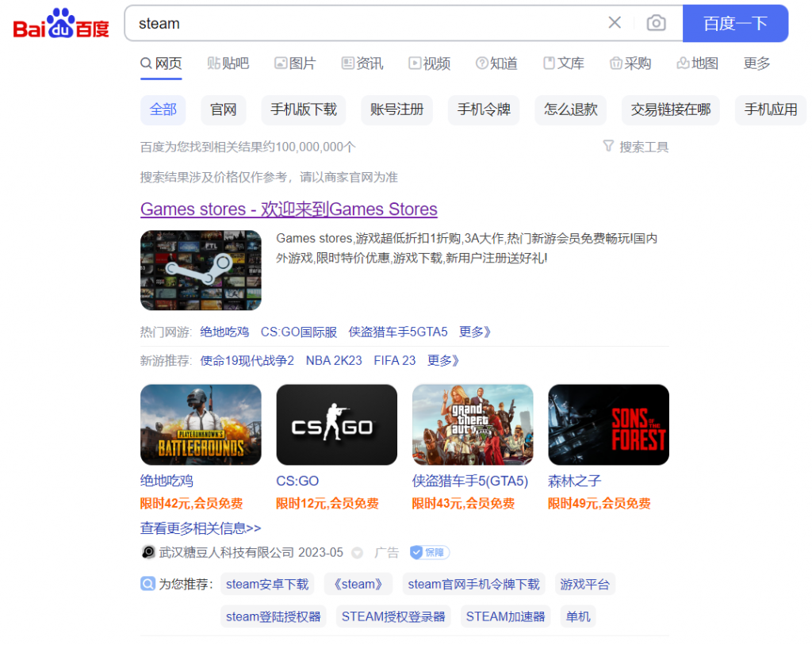Select the 怎么退款 filter chip
The height and width of the screenshot is (645, 812).
[571, 109]
